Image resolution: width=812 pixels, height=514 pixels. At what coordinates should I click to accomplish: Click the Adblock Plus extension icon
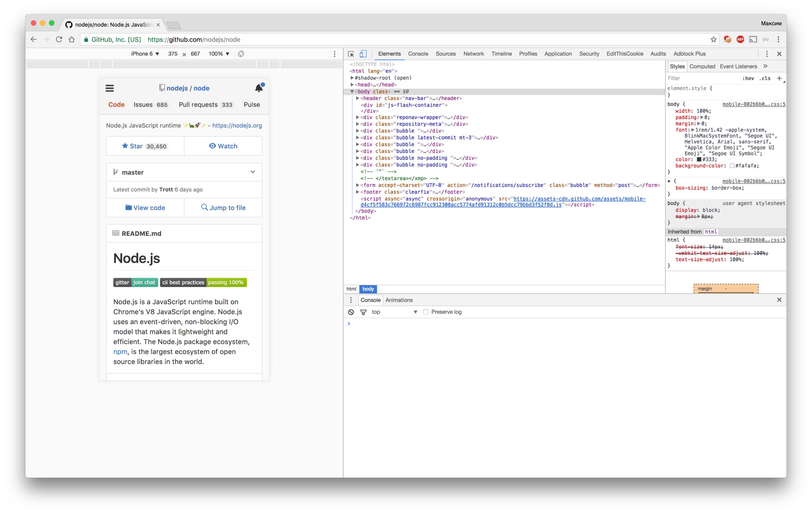(740, 39)
